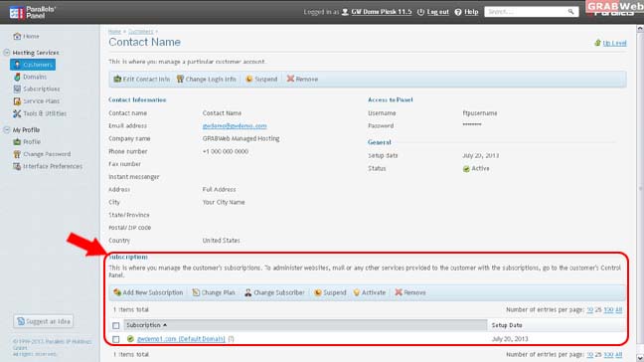This screenshot has width=644, height=362.
Task: Click the customer's email address link
Action: click(x=235, y=125)
